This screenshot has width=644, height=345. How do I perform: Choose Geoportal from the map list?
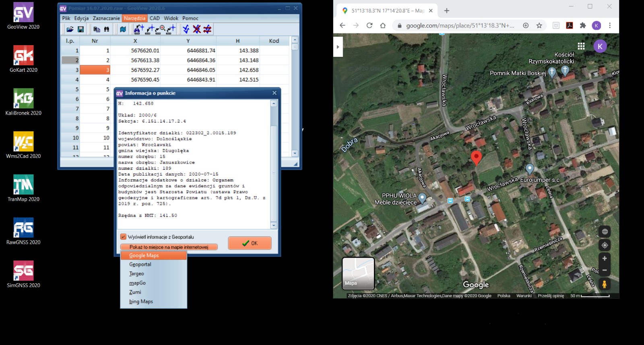[154, 264]
